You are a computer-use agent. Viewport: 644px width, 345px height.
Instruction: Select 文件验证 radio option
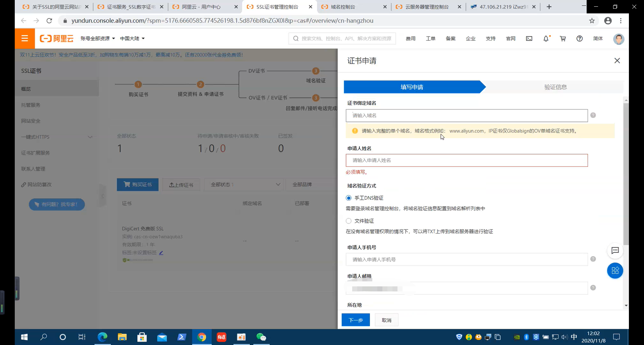coord(349,221)
